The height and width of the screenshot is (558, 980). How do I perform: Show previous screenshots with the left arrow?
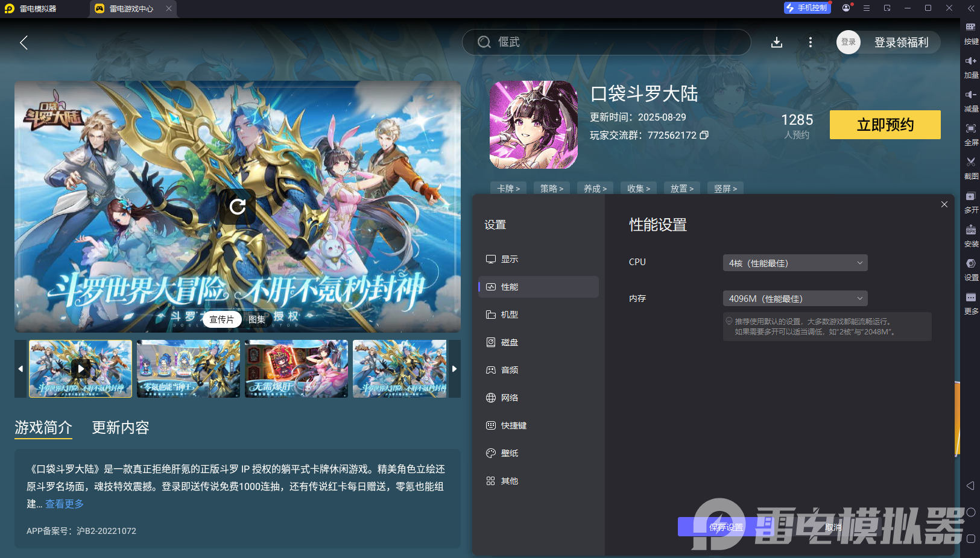click(21, 369)
